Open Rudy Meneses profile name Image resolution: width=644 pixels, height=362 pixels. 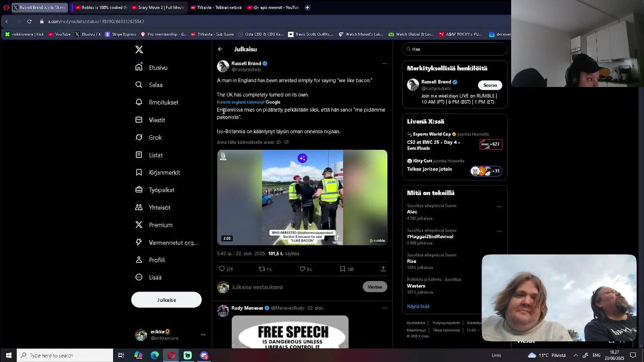(x=247, y=308)
